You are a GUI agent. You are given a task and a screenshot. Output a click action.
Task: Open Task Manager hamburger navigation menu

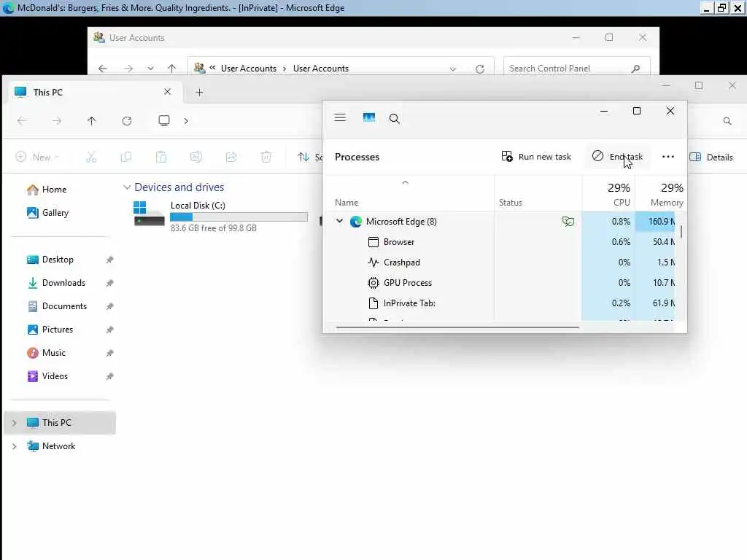[x=340, y=117]
